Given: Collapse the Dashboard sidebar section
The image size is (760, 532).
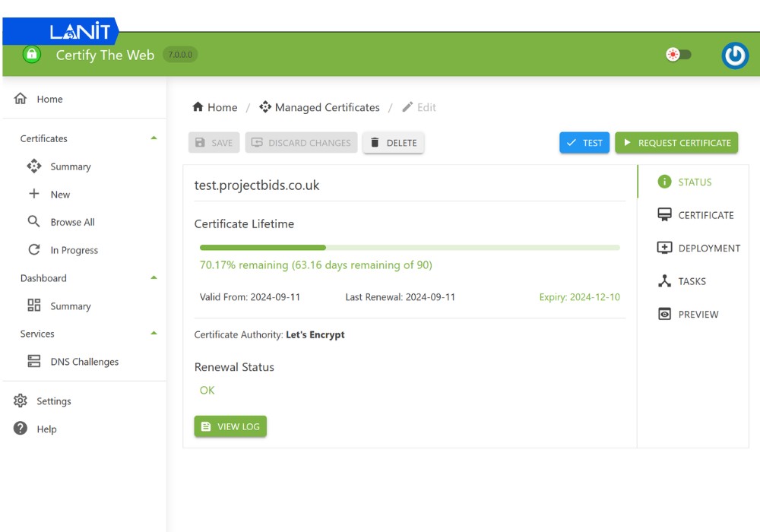Looking at the screenshot, I should tap(154, 278).
